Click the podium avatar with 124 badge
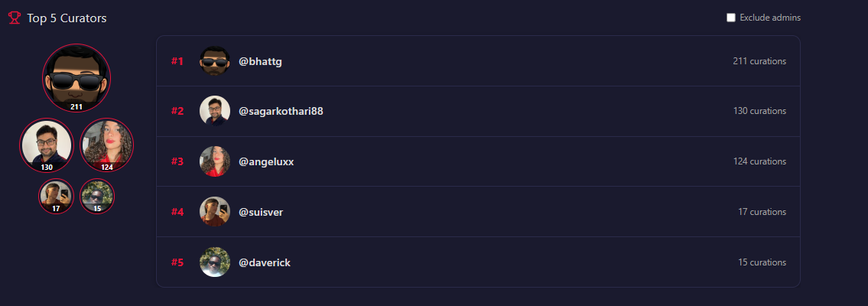 107,145
